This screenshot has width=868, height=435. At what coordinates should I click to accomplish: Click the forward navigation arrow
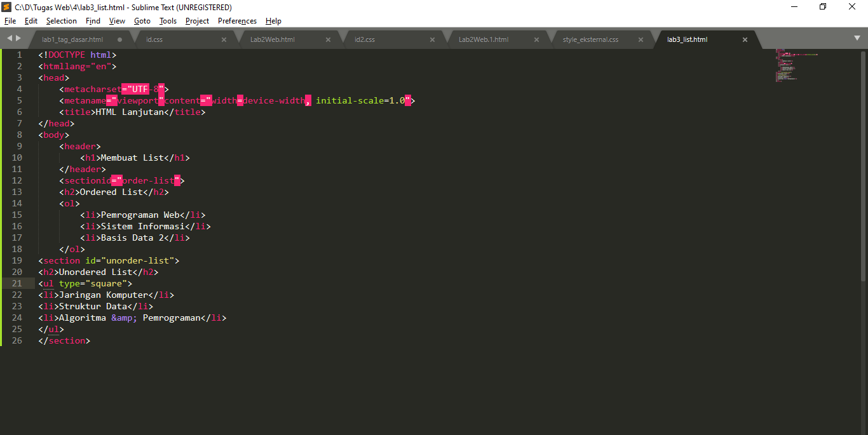click(18, 39)
